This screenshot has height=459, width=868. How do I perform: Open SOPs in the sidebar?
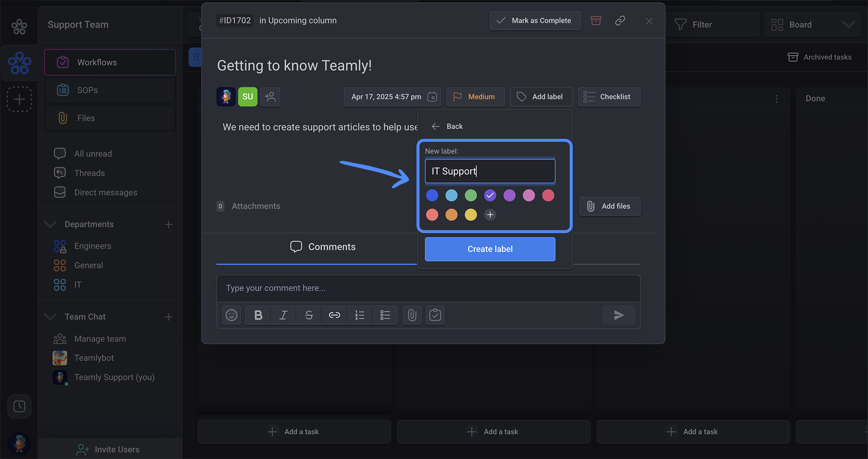[110, 90]
